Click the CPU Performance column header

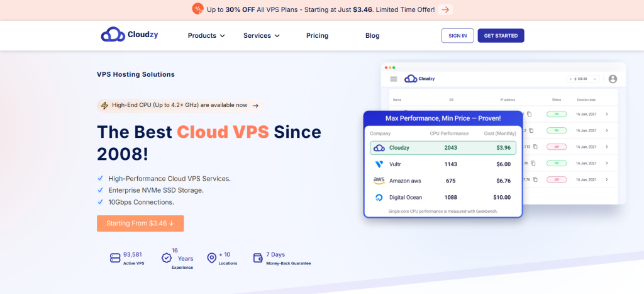point(449,133)
